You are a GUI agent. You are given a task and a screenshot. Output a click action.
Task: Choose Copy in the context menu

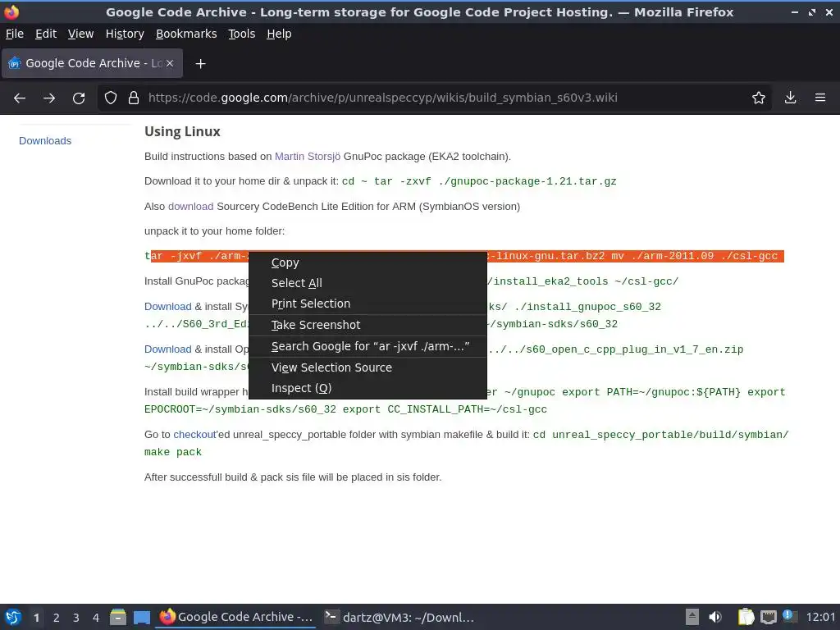click(368, 262)
